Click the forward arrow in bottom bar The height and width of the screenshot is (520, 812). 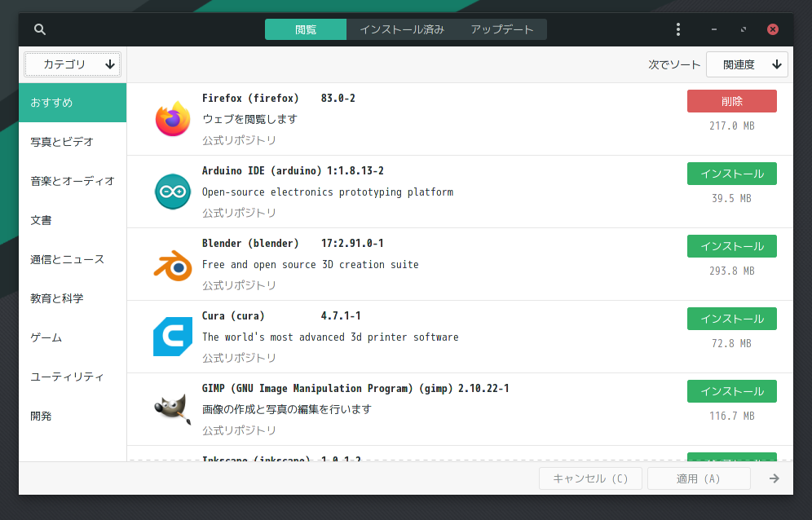774,478
